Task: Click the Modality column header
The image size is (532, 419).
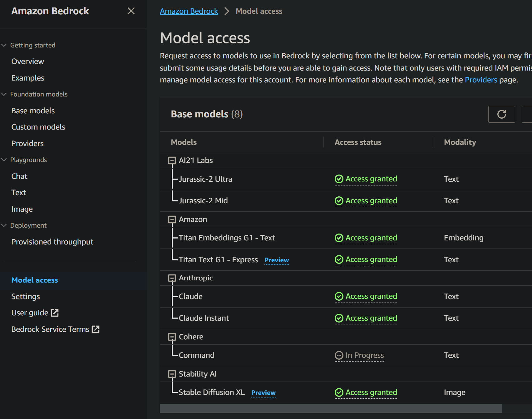Action: [x=460, y=142]
